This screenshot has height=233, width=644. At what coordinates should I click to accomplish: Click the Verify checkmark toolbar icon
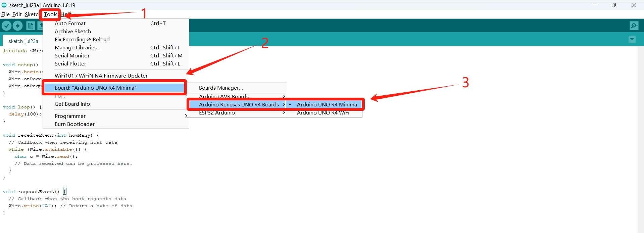pos(7,26)
